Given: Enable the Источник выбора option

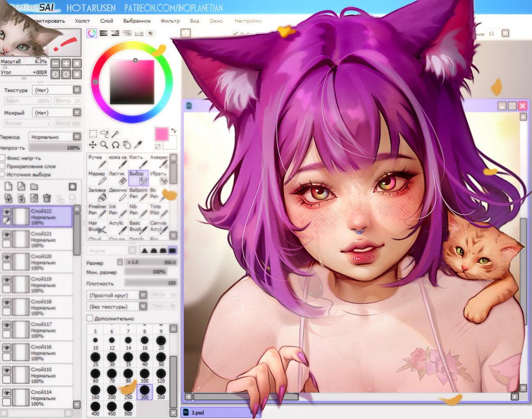Looking at the screenshot, I should coord(3,175).
